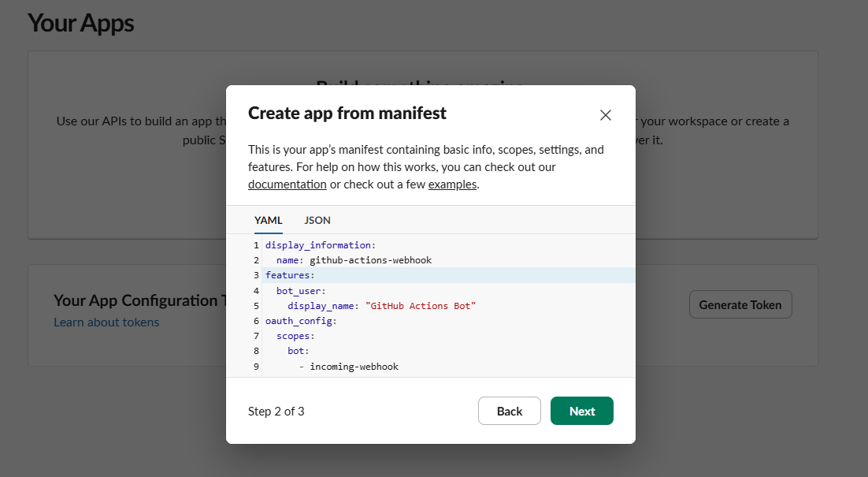This screenshot has width=868, height=477.
Task: Open Learn about tokens link
Action: point(106,322)
